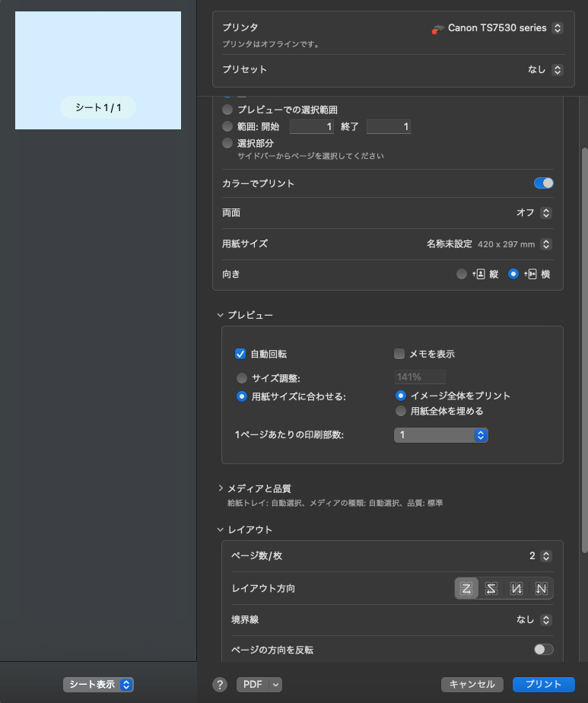
Task: Uncheck the 自動回転 checkbox
Action: coord(240,354)
